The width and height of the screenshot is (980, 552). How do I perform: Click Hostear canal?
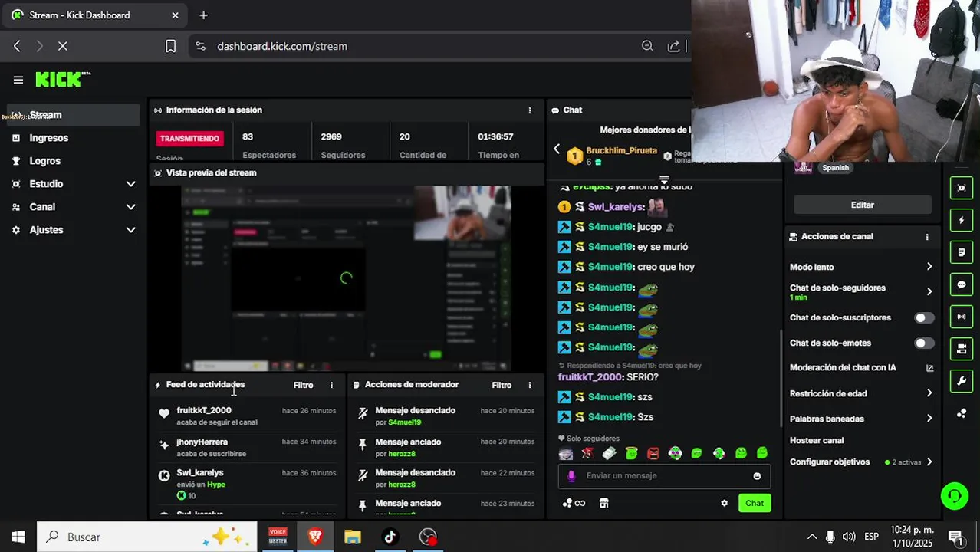pos(817,441)
